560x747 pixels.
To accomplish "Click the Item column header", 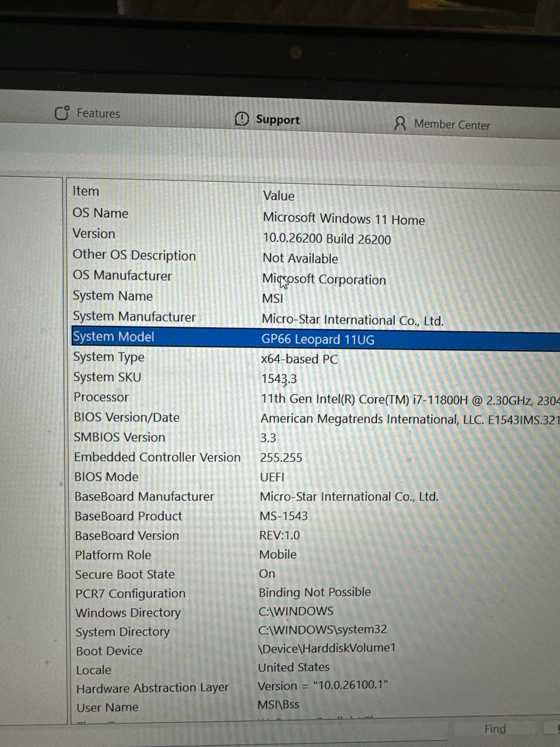I will [x=86, y=191].
